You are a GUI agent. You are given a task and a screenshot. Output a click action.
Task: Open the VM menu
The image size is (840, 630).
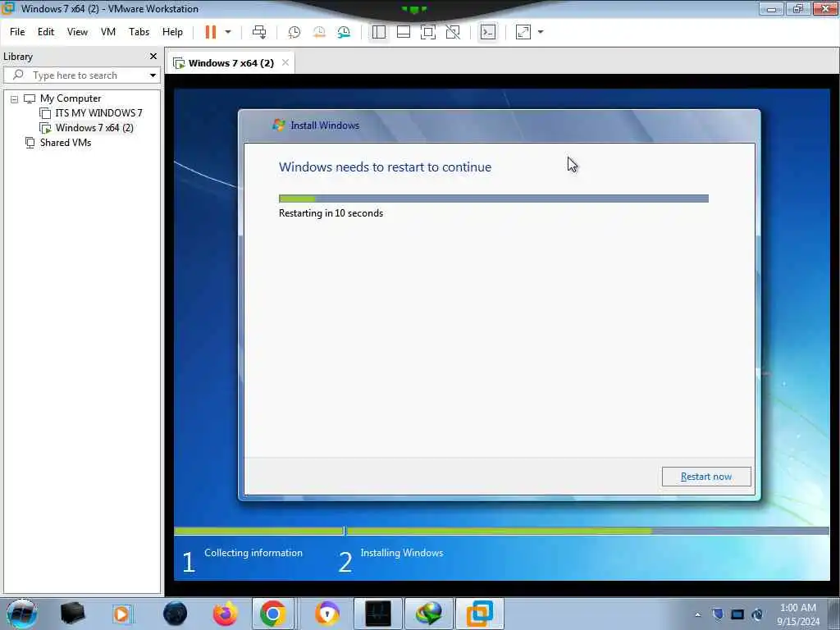[x=108, y=32]
